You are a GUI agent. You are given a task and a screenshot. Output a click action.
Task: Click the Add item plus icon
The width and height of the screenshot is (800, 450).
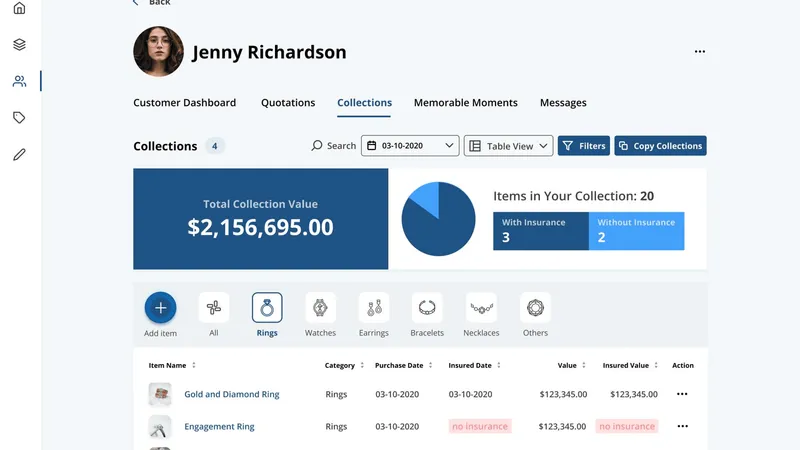(x=160, y=308)
